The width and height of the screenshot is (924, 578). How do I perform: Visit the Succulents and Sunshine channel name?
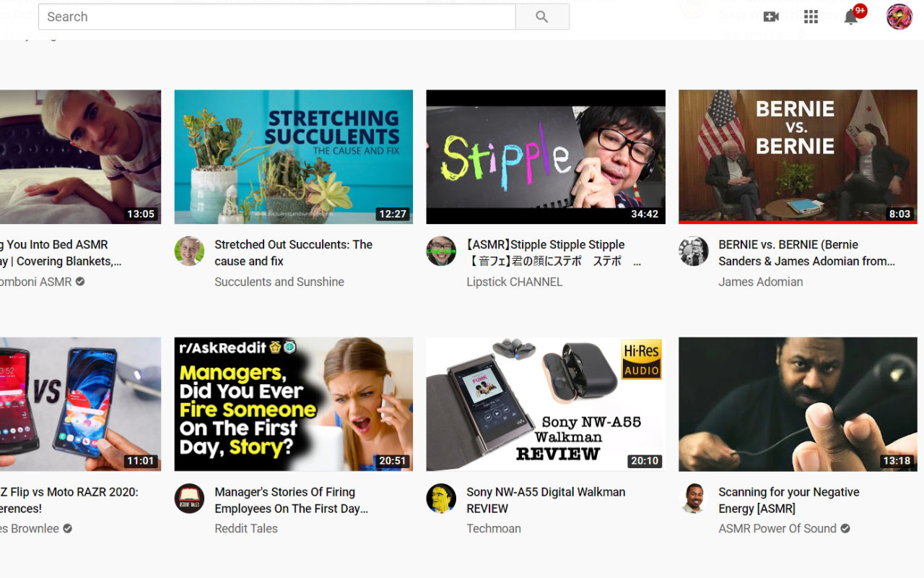point(279,282)
